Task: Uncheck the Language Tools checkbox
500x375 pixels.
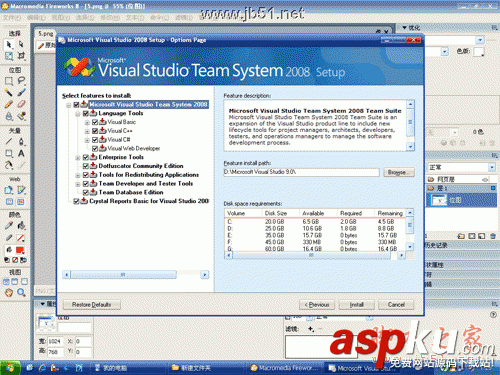Action: pos(86,113)
